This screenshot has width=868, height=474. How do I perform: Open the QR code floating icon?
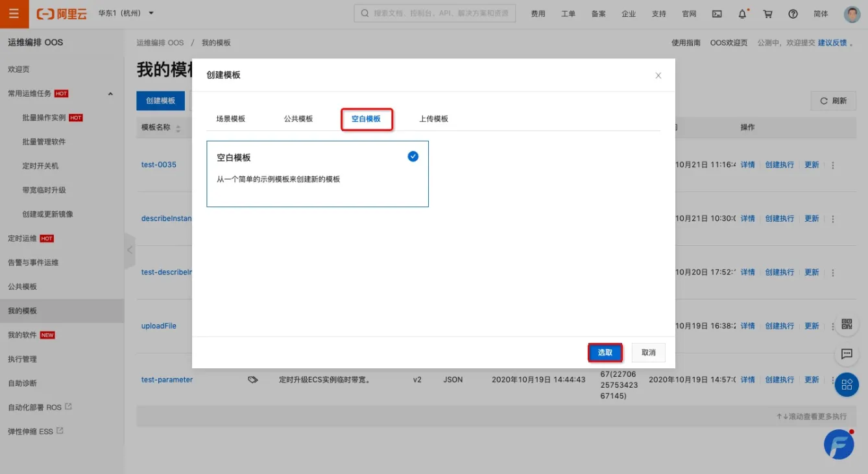[x=847, y=324]
